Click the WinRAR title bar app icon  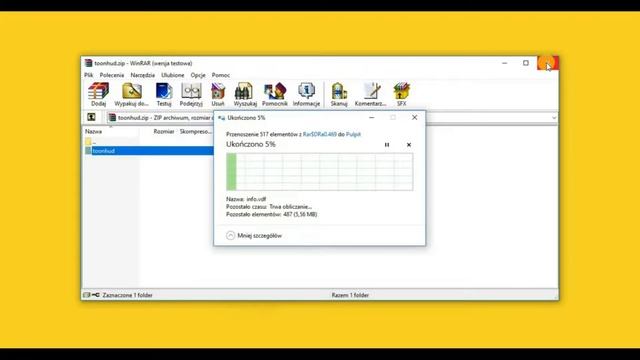click(88, 63)
